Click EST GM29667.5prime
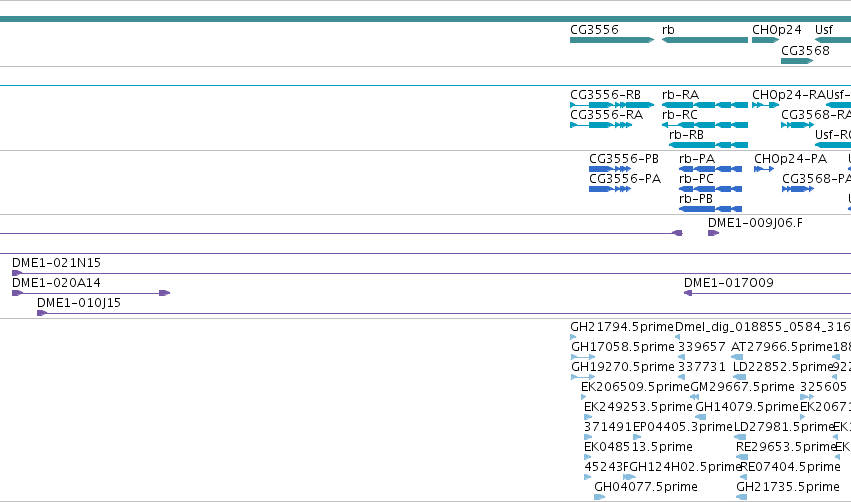The image size is (851, 502). [694, 397]
